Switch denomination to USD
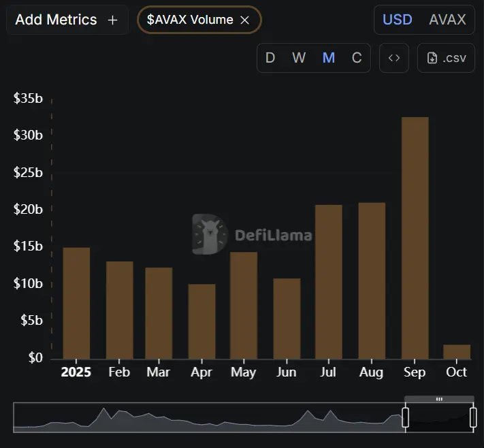This screenshot has width=484, height=448. tap(398, 19)
